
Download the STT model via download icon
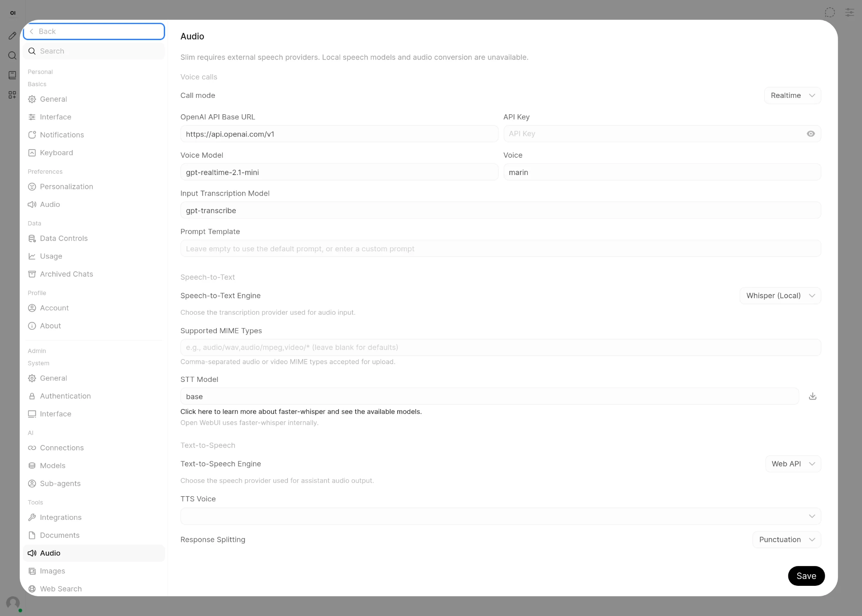tap(812, 396)
